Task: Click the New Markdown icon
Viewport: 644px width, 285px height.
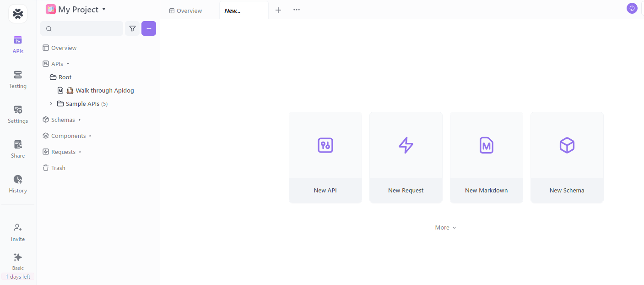Action: point(487,145)
